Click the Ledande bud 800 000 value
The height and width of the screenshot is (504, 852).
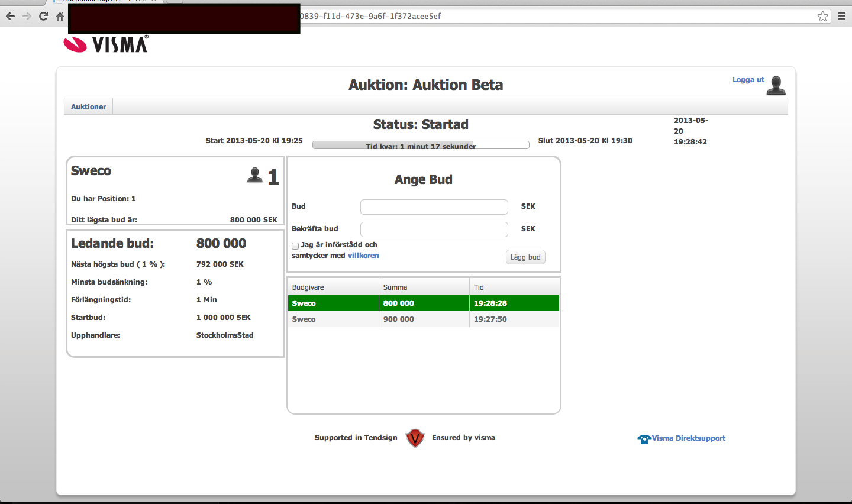[x=221, y=243]
